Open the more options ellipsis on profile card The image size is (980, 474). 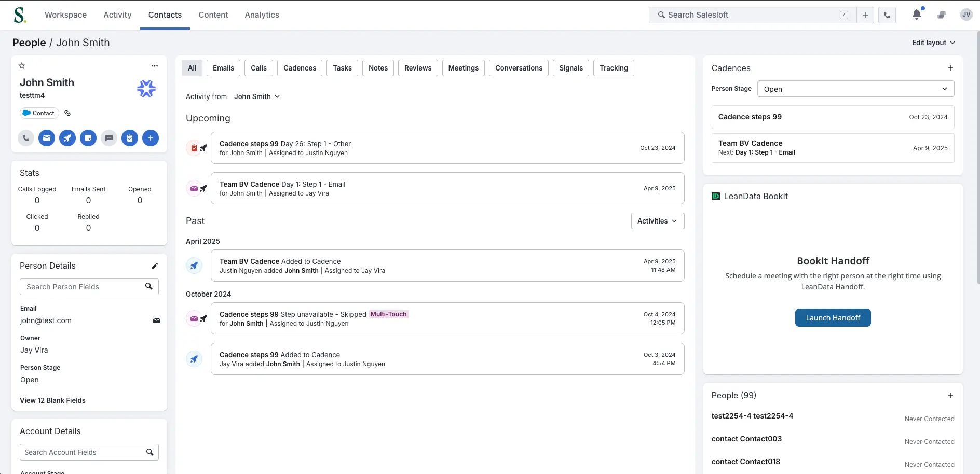coord(154,66)
